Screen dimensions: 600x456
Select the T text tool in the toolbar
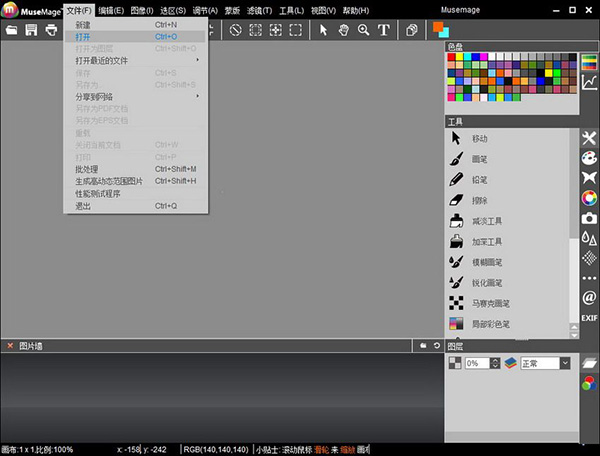click(383, 30)
